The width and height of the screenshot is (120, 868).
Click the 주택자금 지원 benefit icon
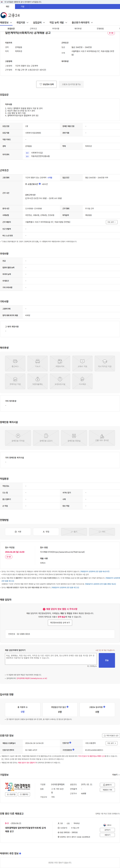(15, 381)
